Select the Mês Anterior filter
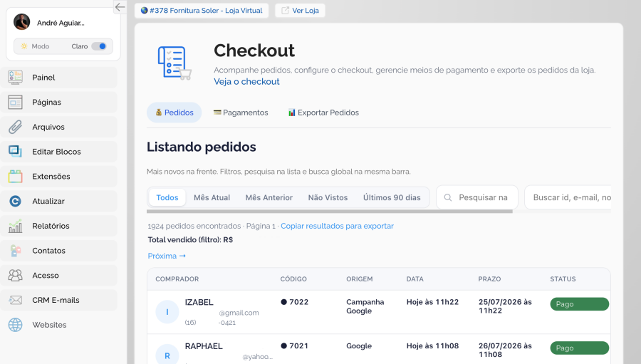Image resolution: width=641 pixels, height=364 pixels. point(269,197)
